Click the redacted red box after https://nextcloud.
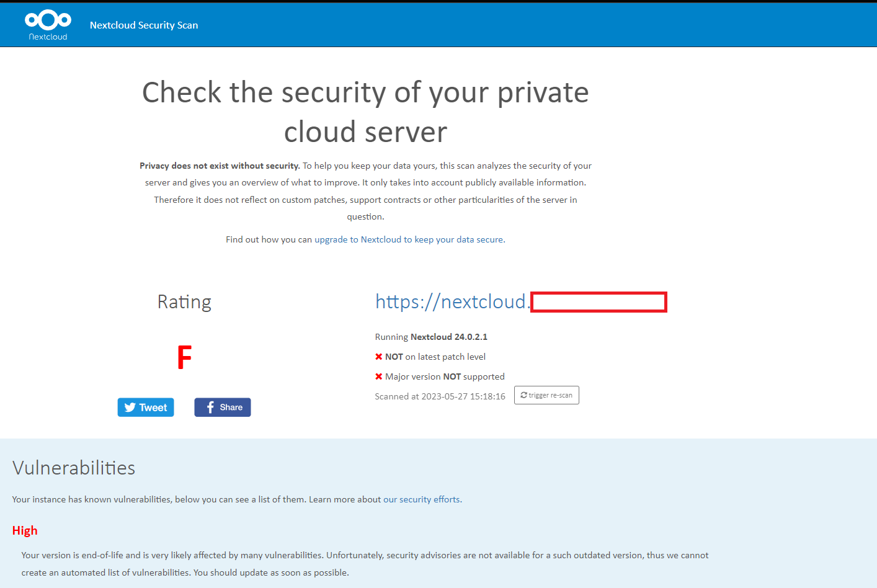Viewport: 877px width, 588px height. (599, 302)
